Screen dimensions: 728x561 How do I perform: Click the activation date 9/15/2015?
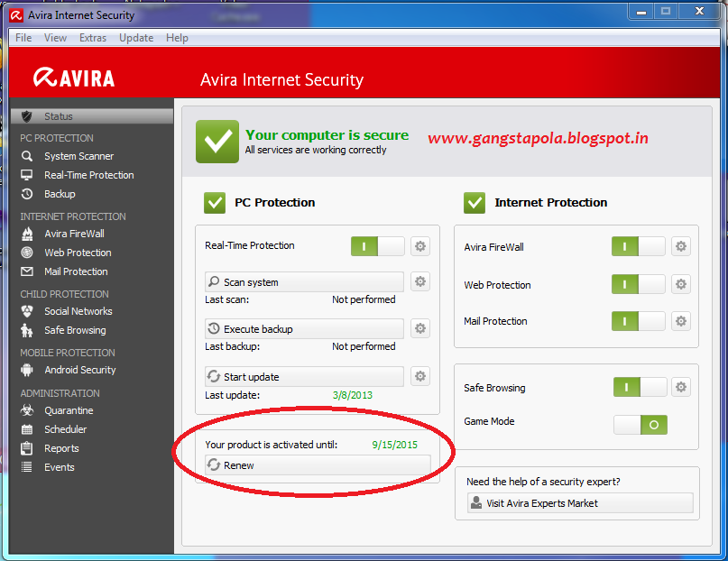pos(394,445)
